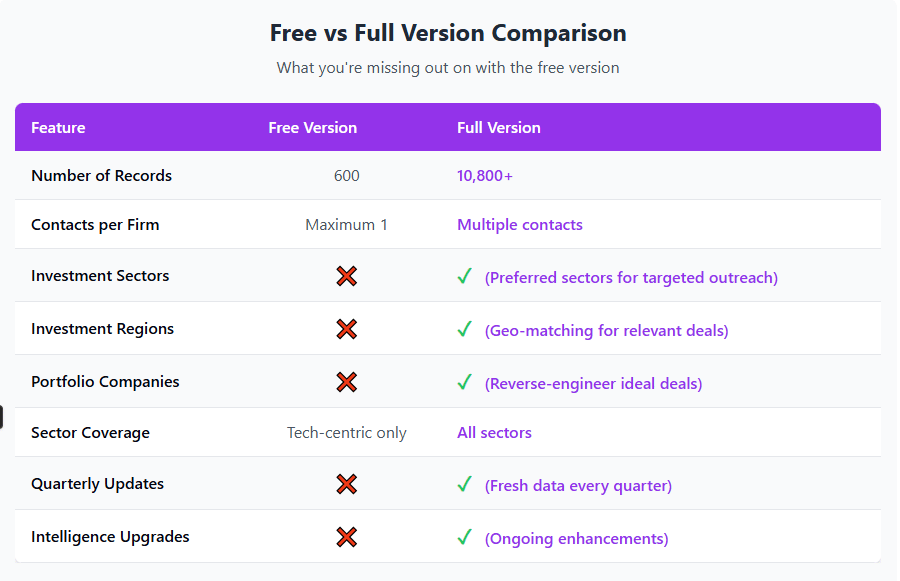900x581 pixels.
Task: Click the Free vs Full Version Comparison heading
Action: [x=448, y=33]
